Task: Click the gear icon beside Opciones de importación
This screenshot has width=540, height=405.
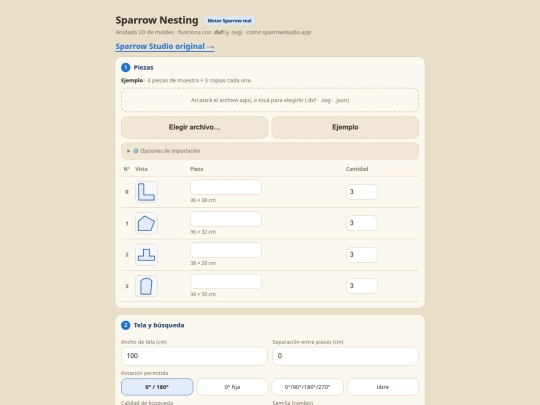Action: pyautogui.click(x=136, y=151)
